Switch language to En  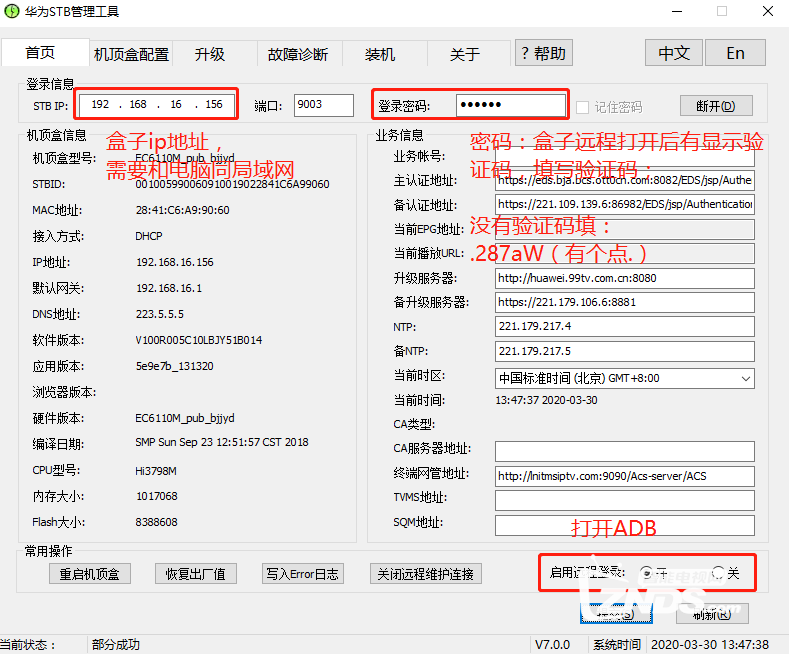click(x=735, y=53)
